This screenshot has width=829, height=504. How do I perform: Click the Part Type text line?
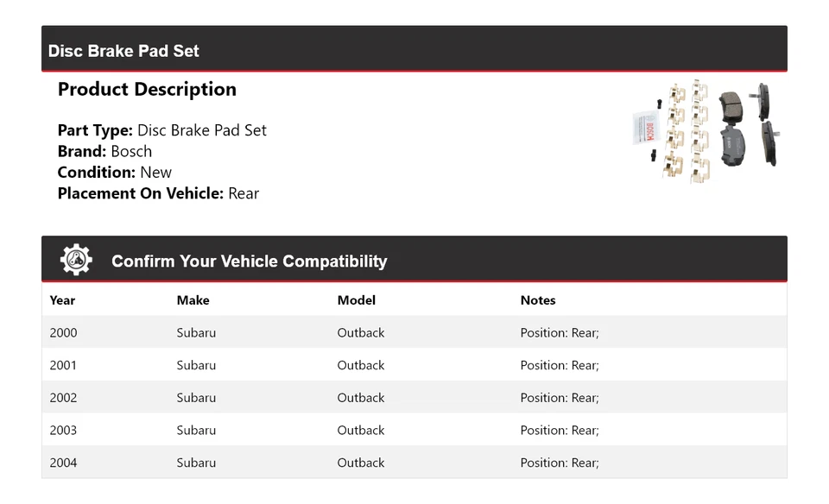[161, 130]
